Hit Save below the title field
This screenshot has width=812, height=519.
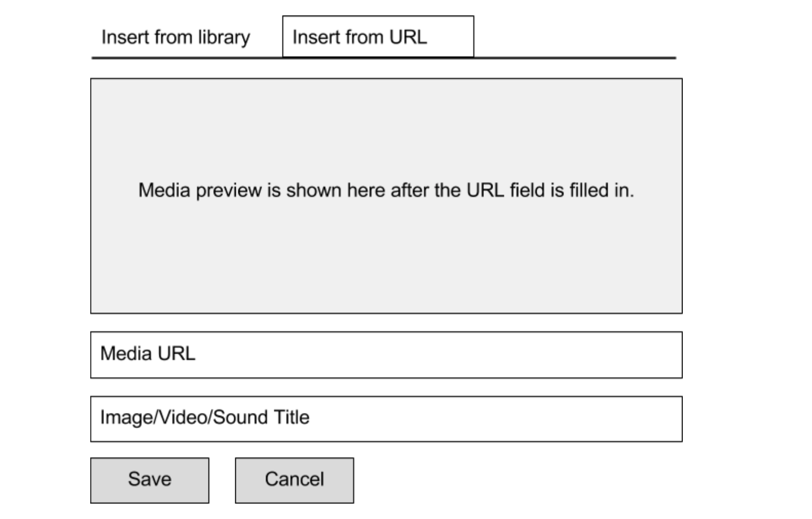point(150,480)
